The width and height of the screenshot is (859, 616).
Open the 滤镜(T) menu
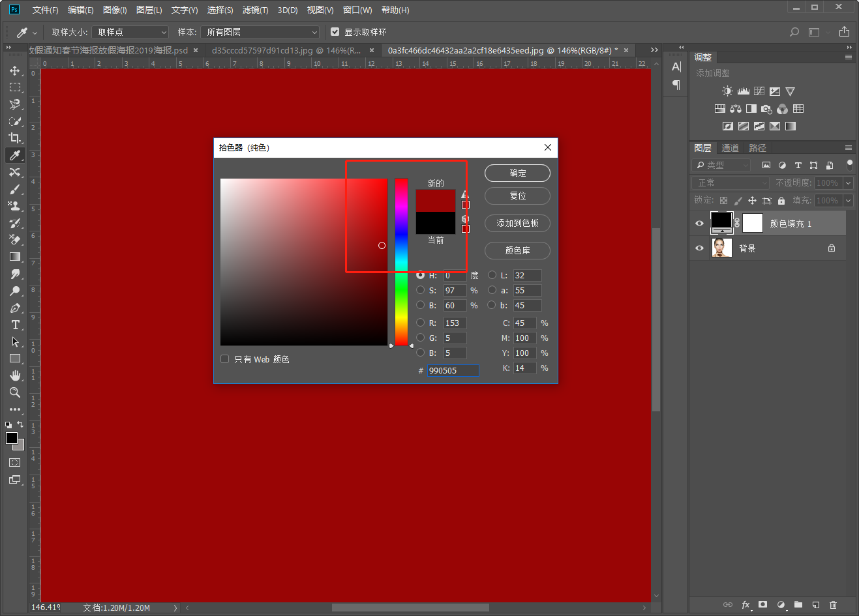pos(255,10)
